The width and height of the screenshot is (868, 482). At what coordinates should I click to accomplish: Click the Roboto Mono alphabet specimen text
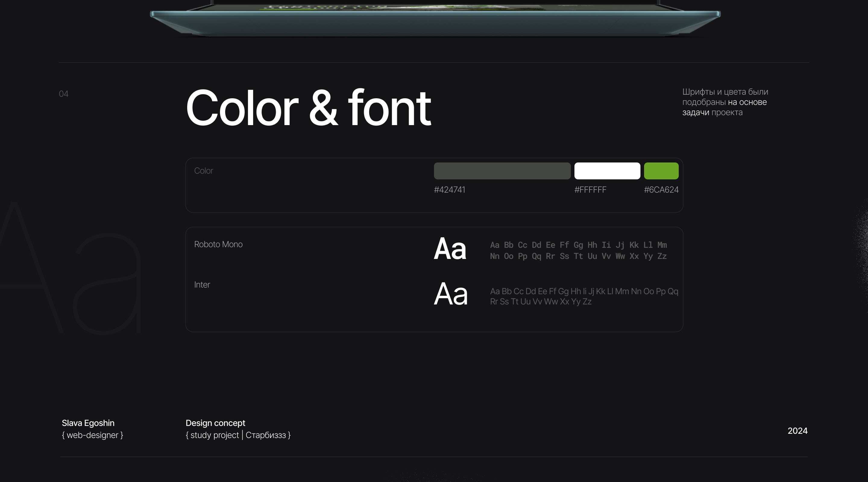coord(578,250)
